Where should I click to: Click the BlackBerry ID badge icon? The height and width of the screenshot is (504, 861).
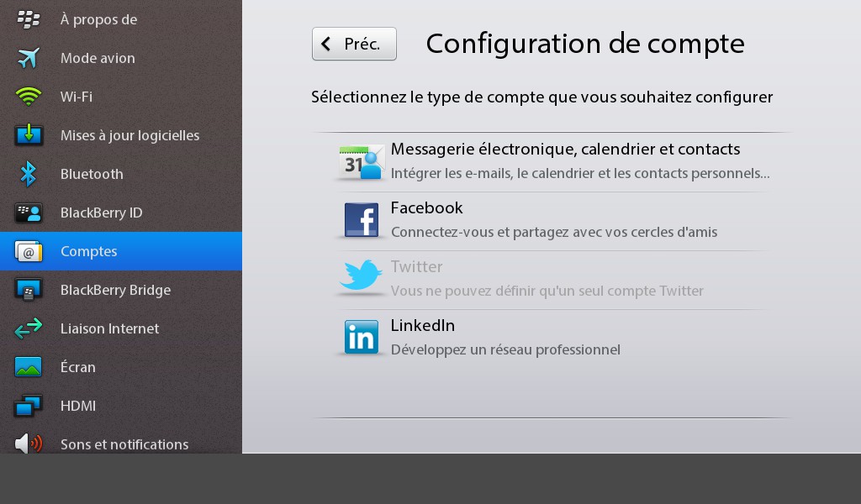(x=29, y=213)
